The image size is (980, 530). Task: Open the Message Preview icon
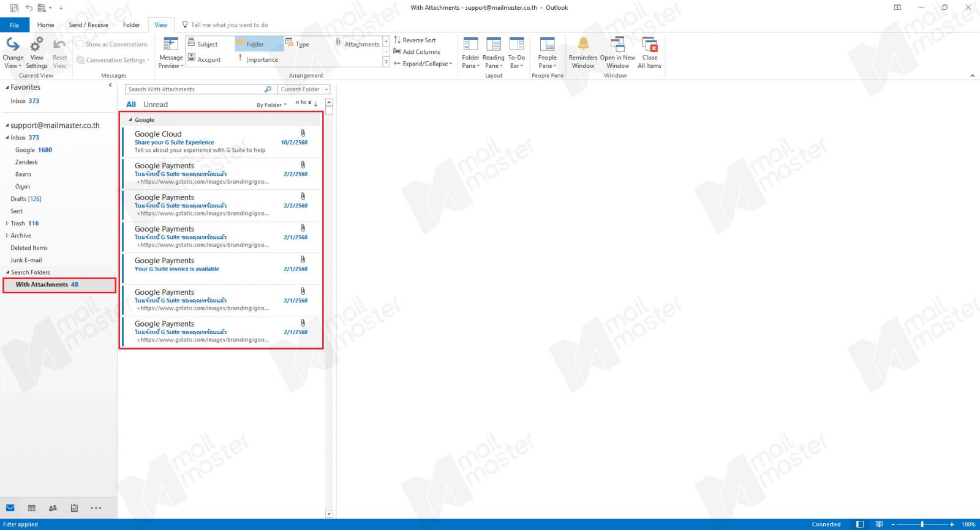171,45
